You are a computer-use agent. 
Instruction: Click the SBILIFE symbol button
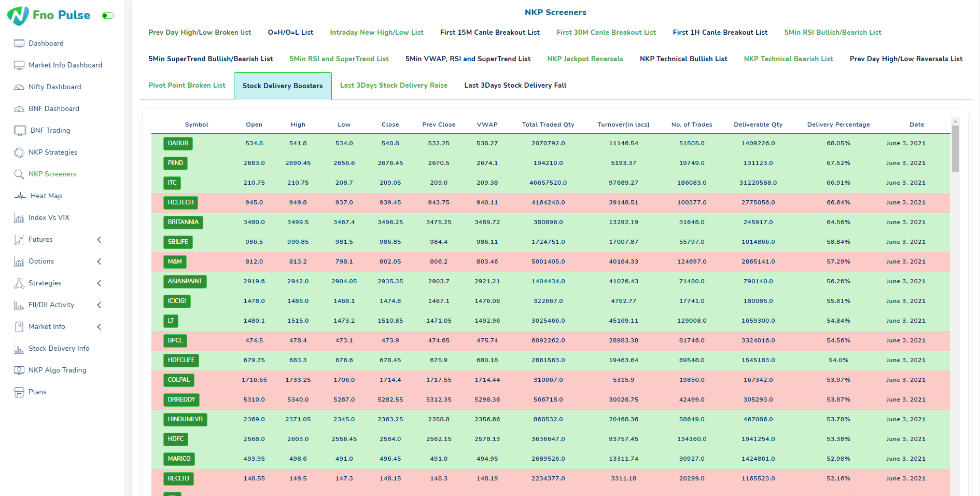[178, 242]
